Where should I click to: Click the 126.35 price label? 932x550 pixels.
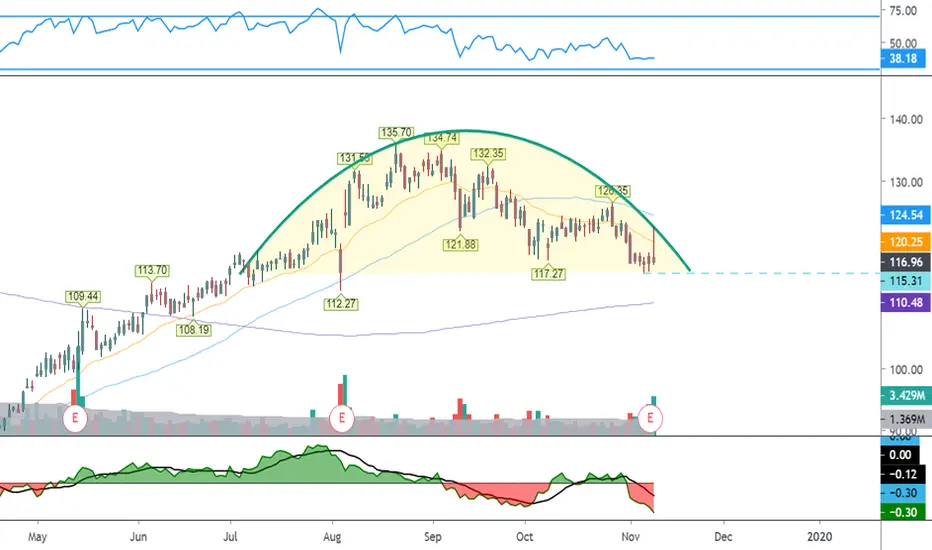point(613,191)
